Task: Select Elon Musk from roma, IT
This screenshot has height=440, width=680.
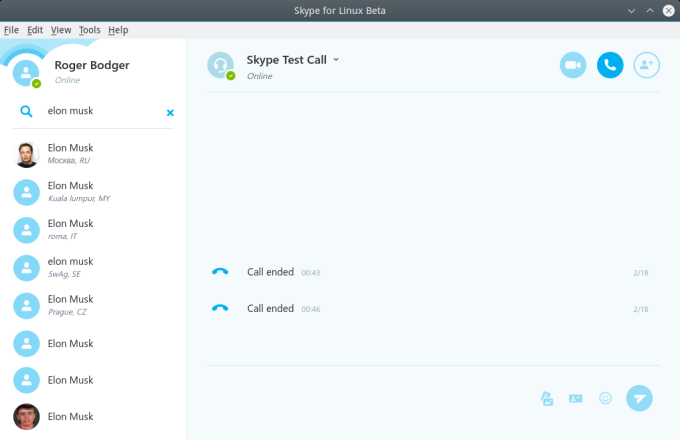Action: point(93,230)
